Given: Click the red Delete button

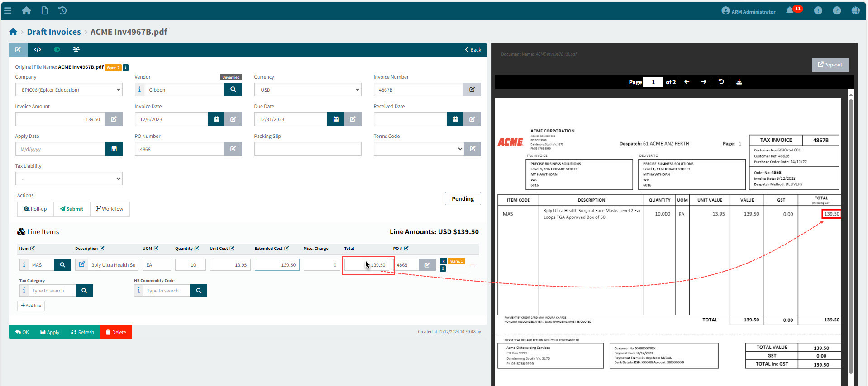Looking at the screenshot, I should point(116,332).
